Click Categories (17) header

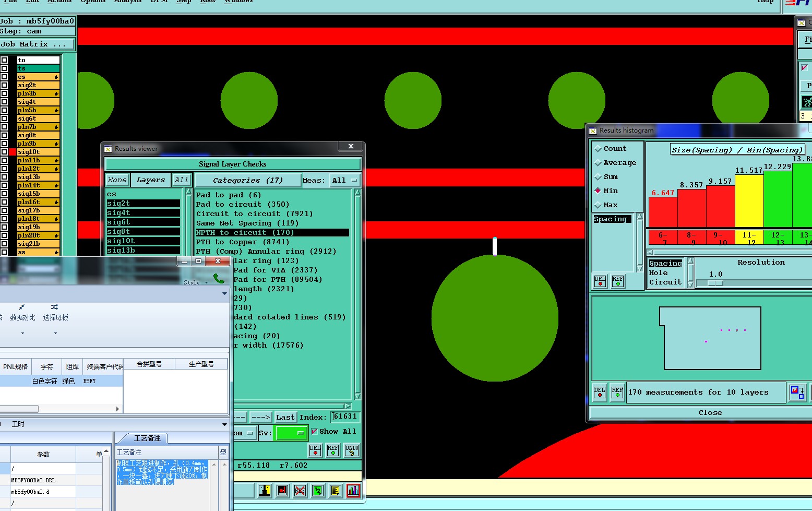248,181
